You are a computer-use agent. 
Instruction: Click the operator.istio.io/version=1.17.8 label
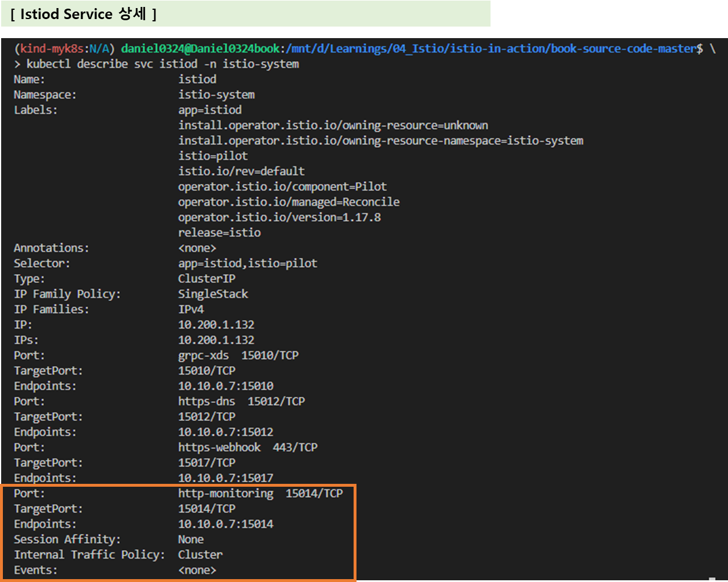pos(279,217)
